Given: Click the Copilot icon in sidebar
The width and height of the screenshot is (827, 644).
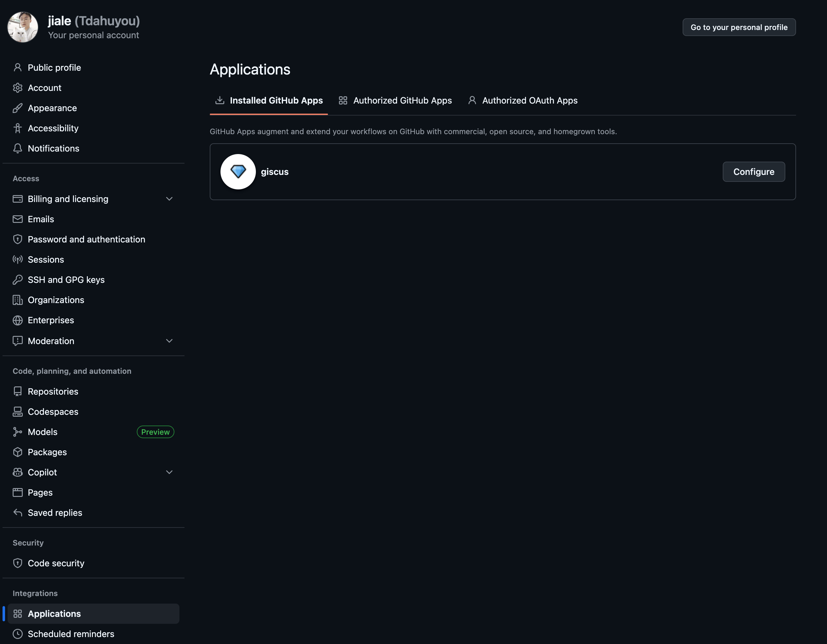Looking at the screenshot, I should [17, 472].
